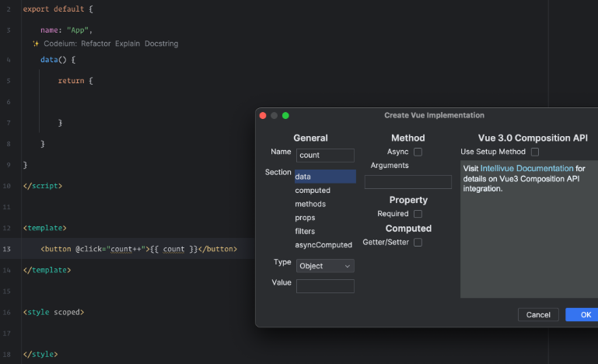Click the closing </style> tag

tap(40, 354)
